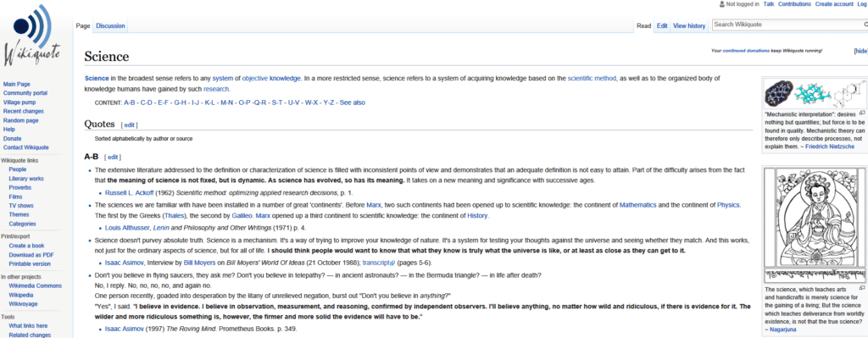Open Wikivoyage project link
868x338 pixels.
pos(23,304)
